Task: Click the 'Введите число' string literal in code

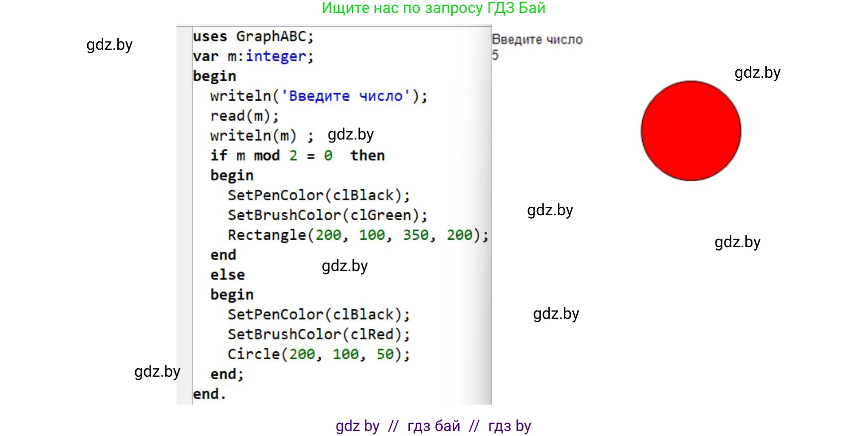Action: pyautogui.click(x=346, y=96)
